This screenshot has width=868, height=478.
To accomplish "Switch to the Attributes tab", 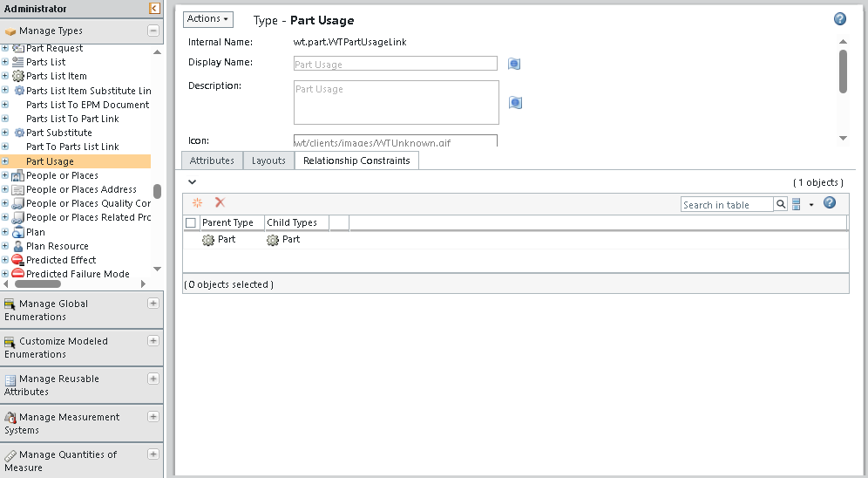I will click(212, 160).
